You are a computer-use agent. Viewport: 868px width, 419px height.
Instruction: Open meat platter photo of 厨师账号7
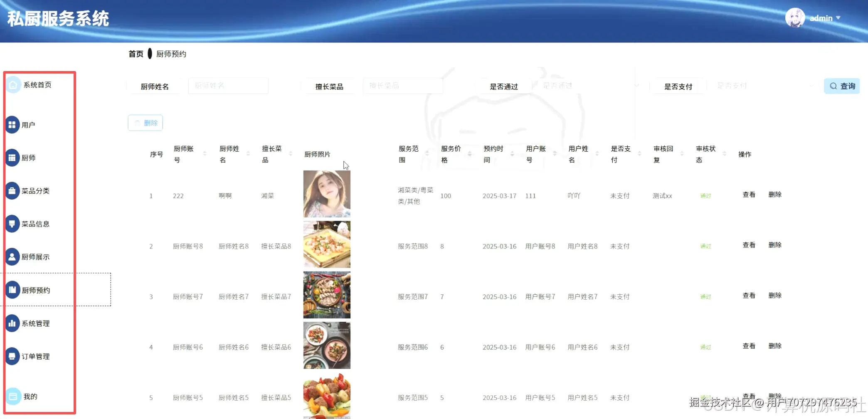coord(327,295)
